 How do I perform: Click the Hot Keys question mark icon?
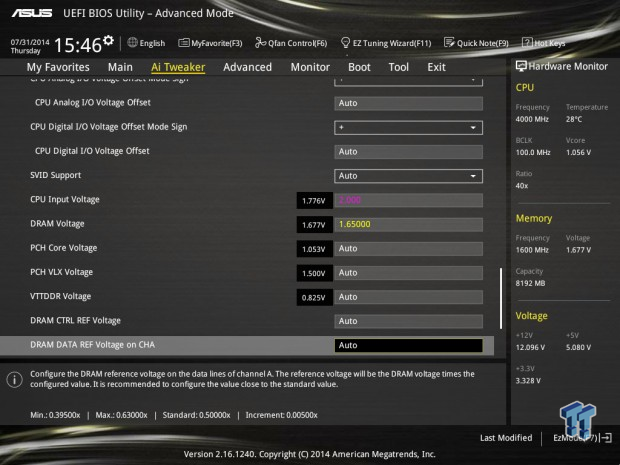click(527, 42)
